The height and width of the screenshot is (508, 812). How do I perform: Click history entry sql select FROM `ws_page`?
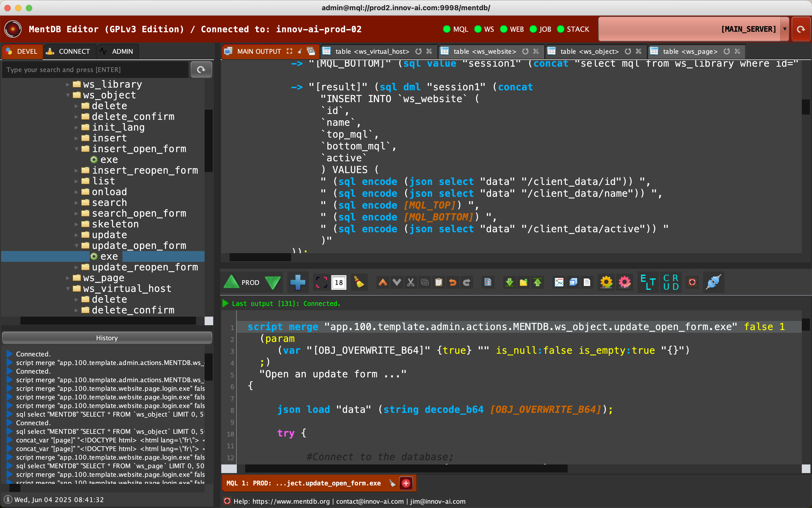pos(110,466)
